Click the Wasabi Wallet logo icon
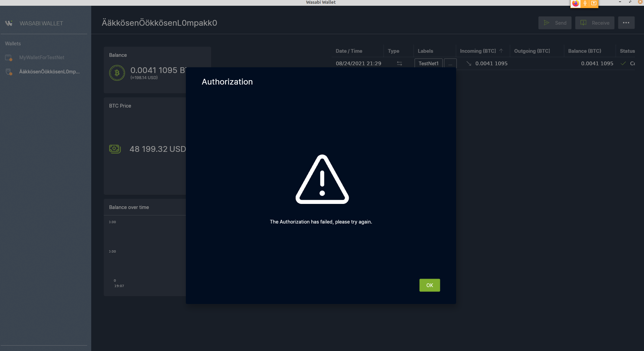This screenshot has height=351, width=644. pyautogui.click(x=9, y=23)
